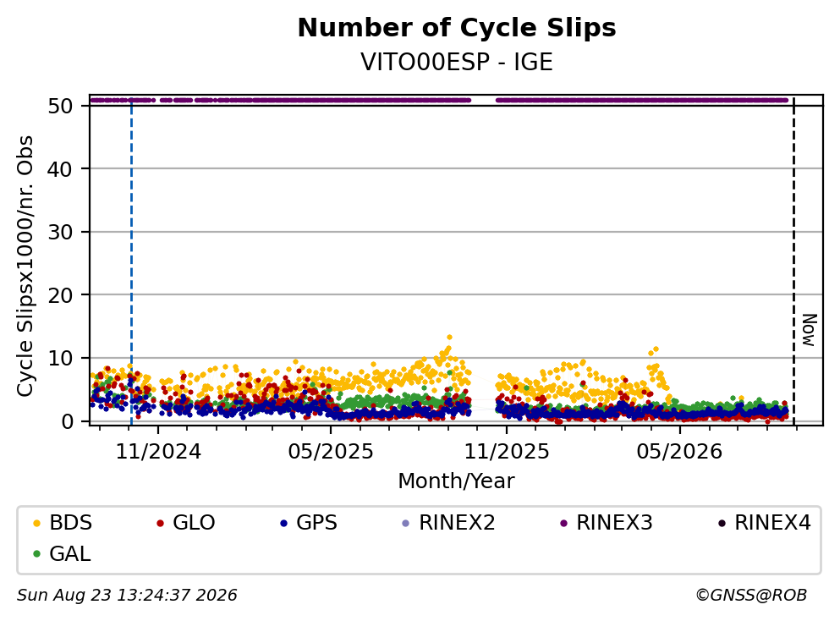The height and width of the screenshot is (621, 840).
Task: Click the '©GNSS@ROB' credit text
Action: tap(751, 596)
